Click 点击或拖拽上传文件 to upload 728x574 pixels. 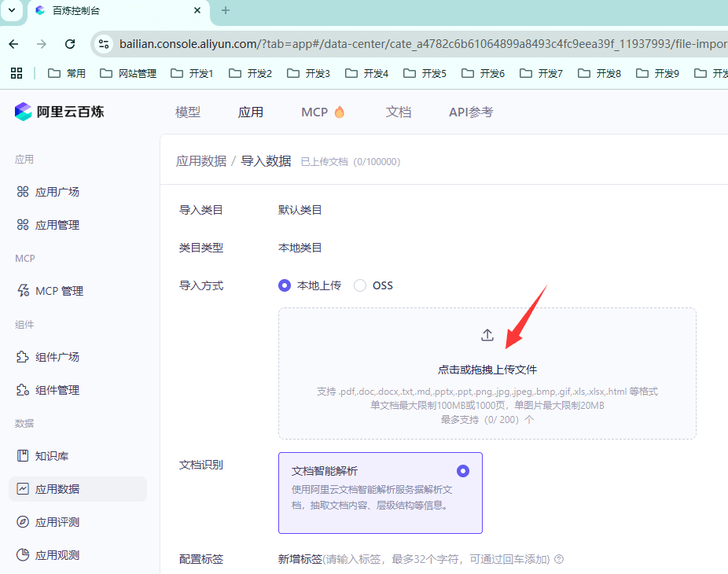(x=487, y=370)
